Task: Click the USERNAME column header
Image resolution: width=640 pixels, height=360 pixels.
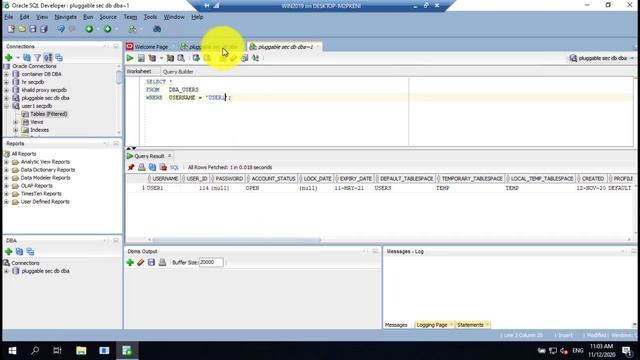Action: click(x=165, y=179)
